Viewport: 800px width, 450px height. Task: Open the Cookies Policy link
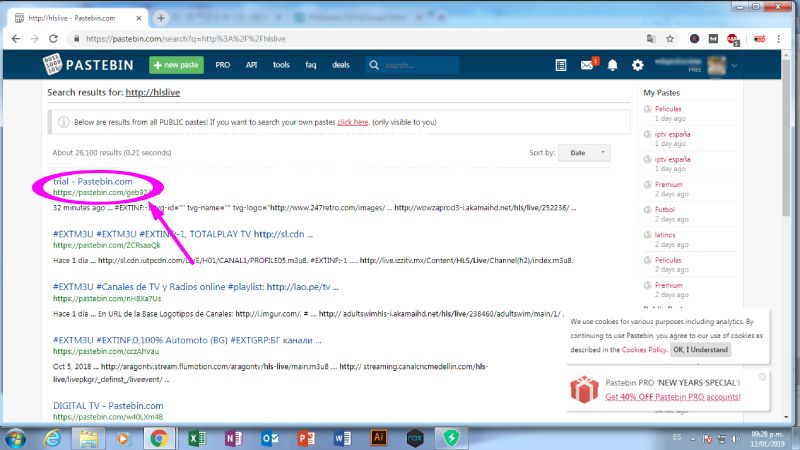click(644, 349)
